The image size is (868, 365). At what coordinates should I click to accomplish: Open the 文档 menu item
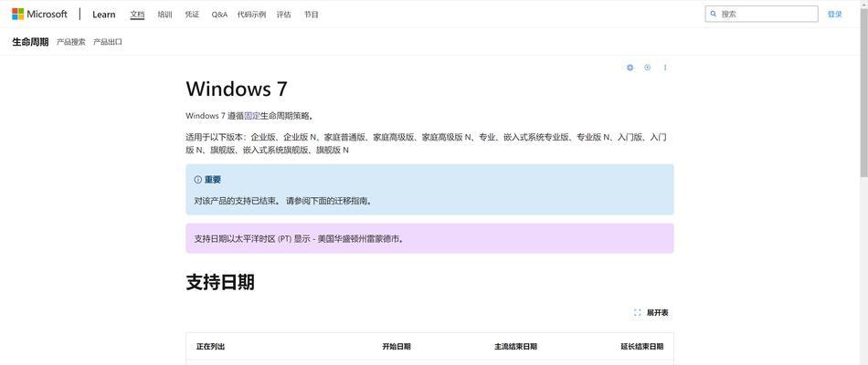point(137,15)
